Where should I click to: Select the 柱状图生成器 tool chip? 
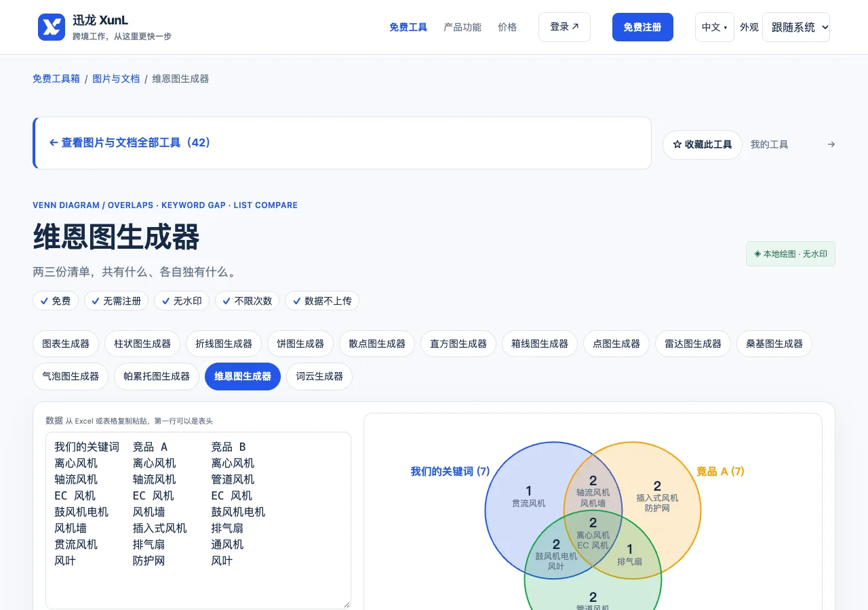coord(142,344)
